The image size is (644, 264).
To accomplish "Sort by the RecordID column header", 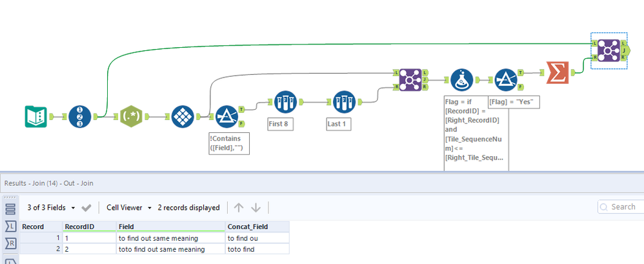I will 89,227.
